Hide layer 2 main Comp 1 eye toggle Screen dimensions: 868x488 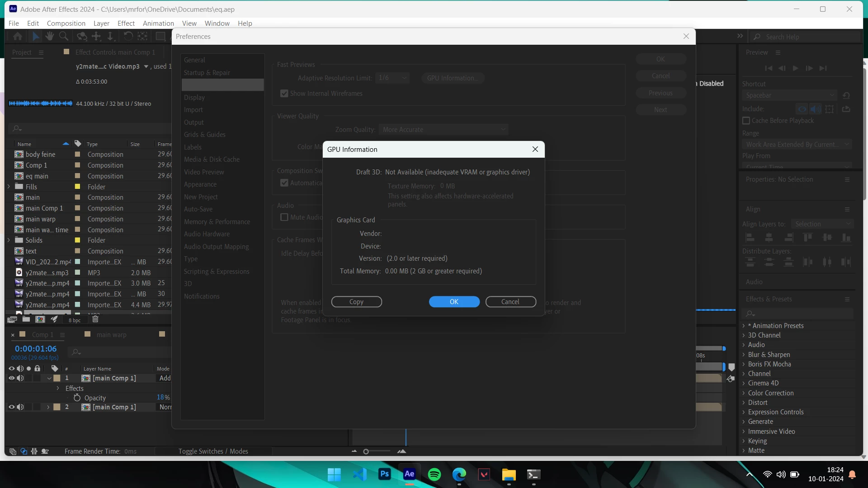click(12, 407)
